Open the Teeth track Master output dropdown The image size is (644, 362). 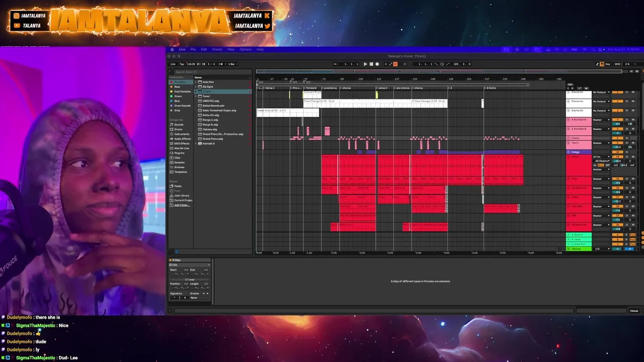point(601,143)
